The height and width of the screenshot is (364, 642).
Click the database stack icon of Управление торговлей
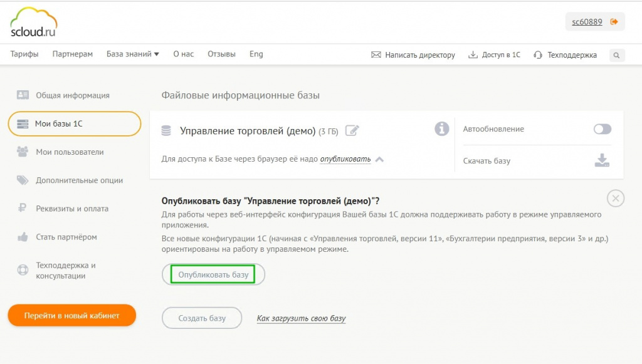166,131
